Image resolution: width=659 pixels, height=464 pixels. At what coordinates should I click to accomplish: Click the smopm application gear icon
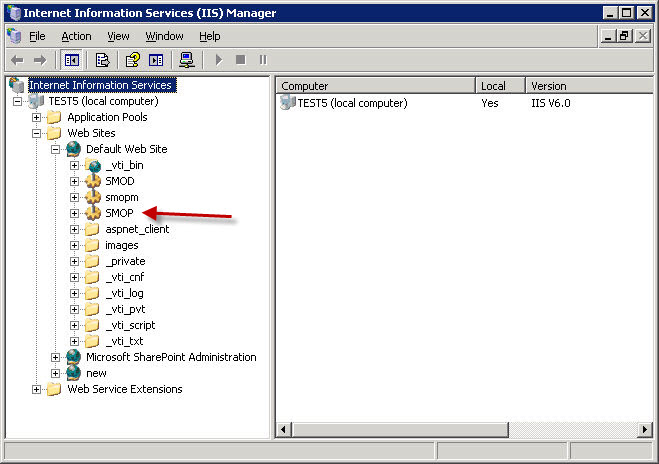click(92, 197)
